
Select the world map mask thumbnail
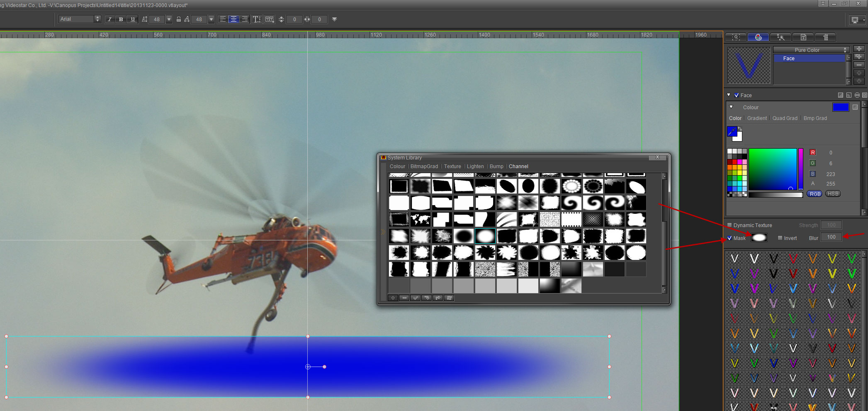(420, 219)
